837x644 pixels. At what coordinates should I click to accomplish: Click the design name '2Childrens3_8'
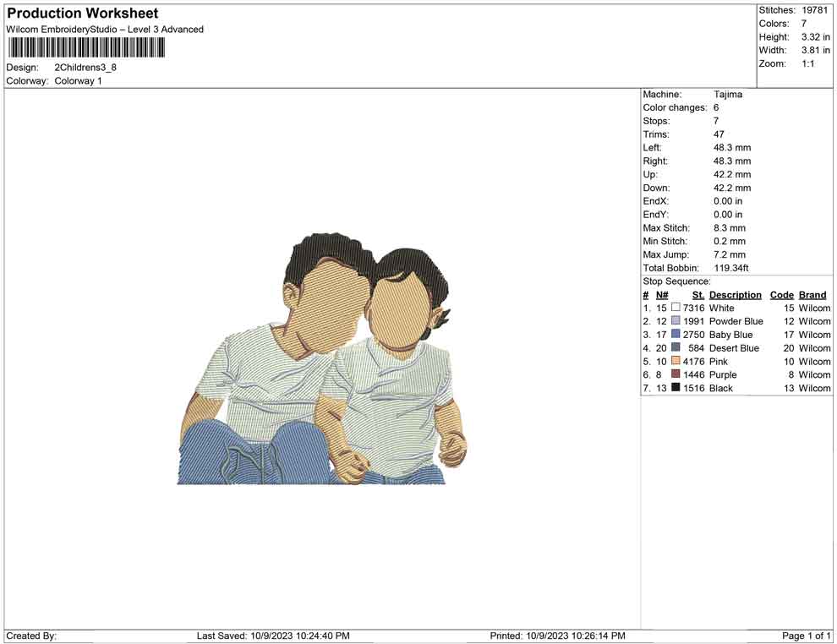pyautogui.click(x=85, y=68)
